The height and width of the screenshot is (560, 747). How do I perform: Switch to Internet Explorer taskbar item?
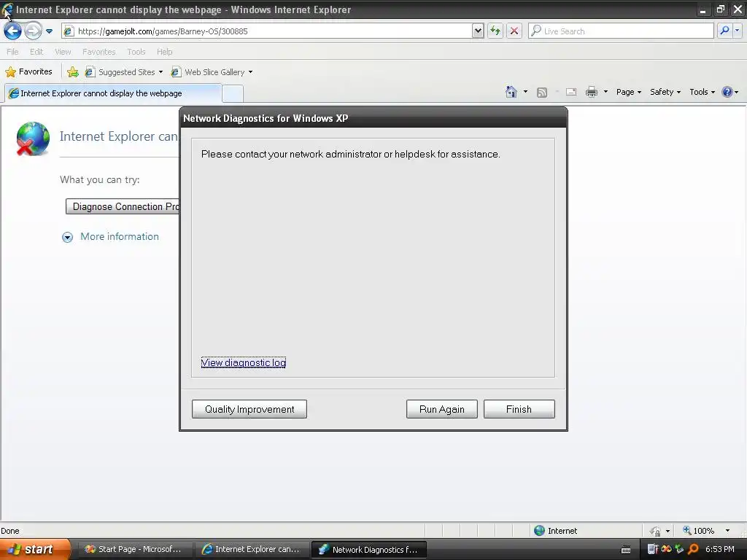[x=251, y=549]
